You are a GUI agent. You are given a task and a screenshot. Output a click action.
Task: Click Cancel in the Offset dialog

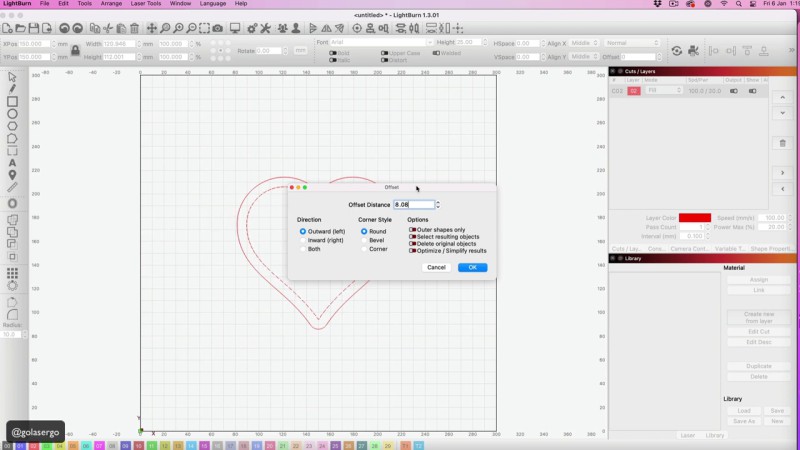[x=436, y=267]
